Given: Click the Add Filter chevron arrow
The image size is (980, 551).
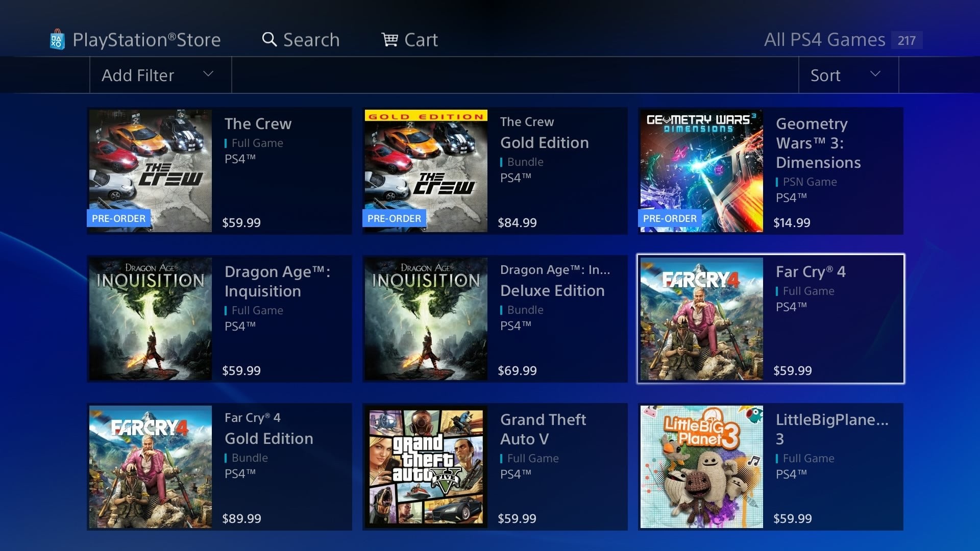Looking at the screenshot, I should [x=208, y=73].
